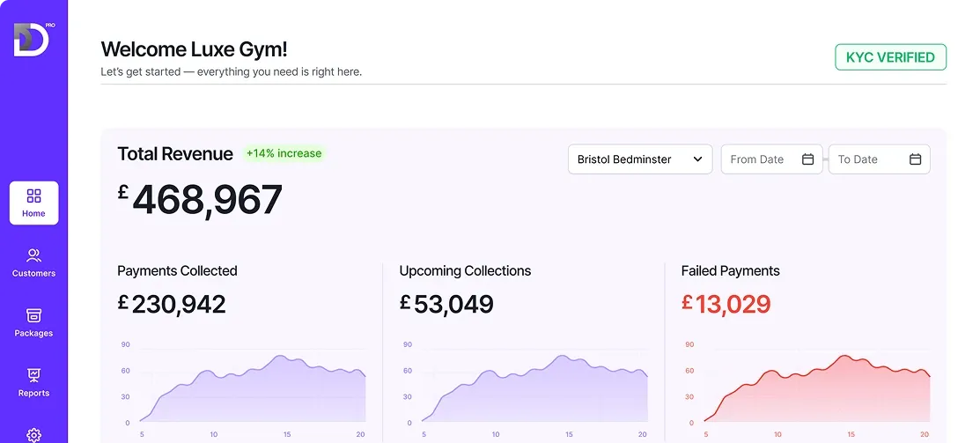Open Packages from the sidebar
Screen dimensions: 980x443
(x=33, y=323)
